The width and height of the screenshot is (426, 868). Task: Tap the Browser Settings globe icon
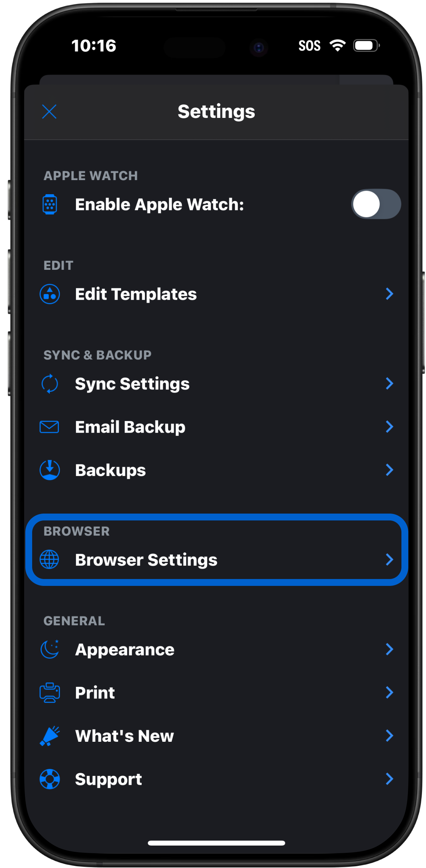coord(49,559)
